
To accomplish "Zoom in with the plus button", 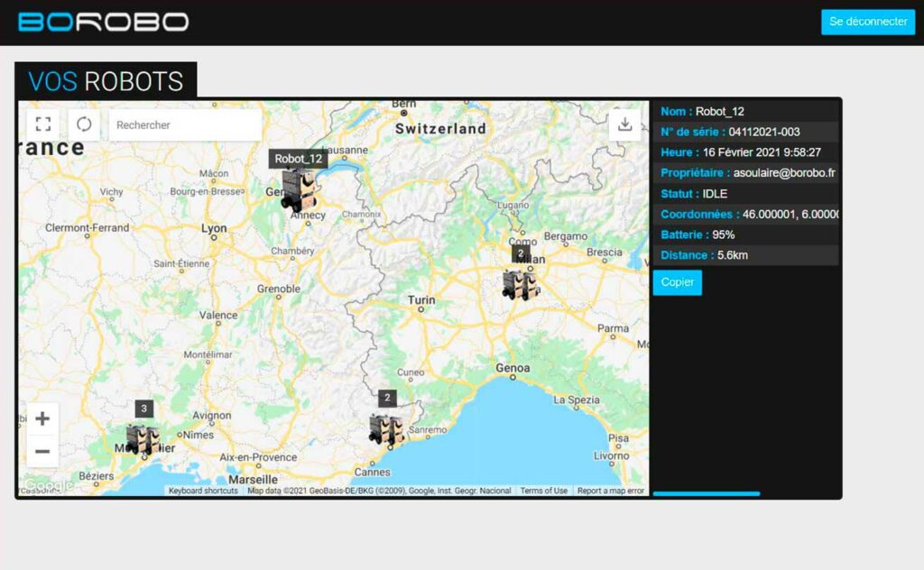I will [42, 418].
